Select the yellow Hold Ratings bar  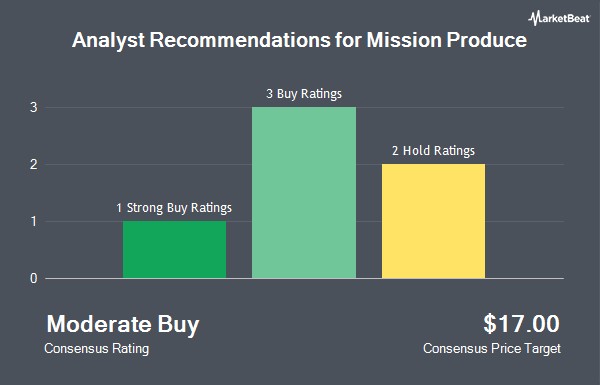[433, 221]
